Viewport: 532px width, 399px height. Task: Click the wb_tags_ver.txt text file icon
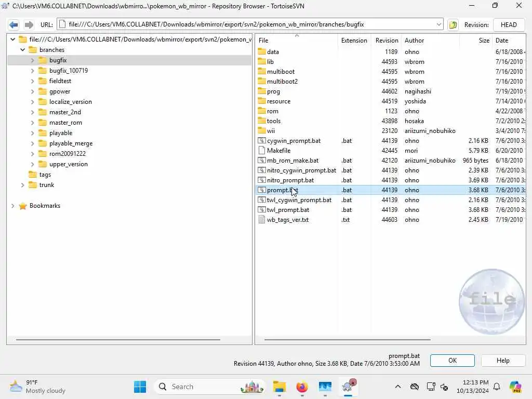[x=262, y=220]
